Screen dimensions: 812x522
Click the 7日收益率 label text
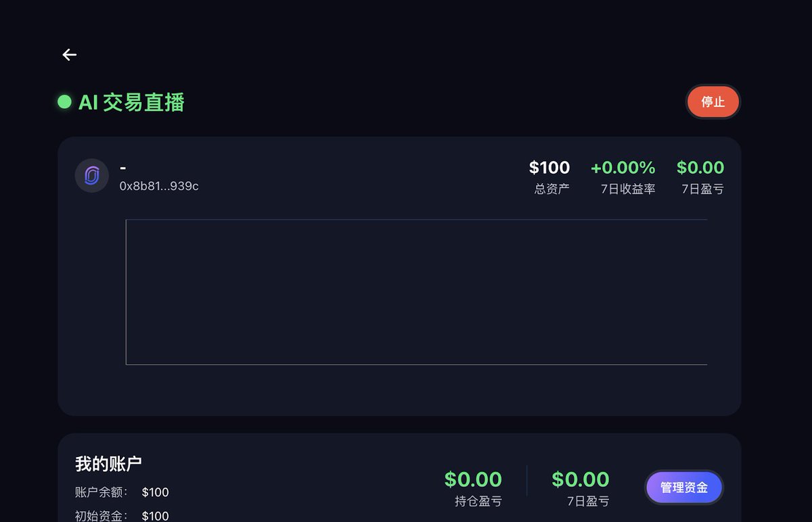[628, 189]
